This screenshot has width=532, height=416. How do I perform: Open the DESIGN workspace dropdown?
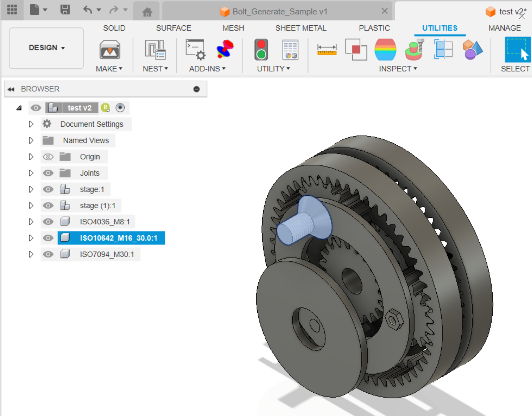pyautogui.click(x=47, y=48)
